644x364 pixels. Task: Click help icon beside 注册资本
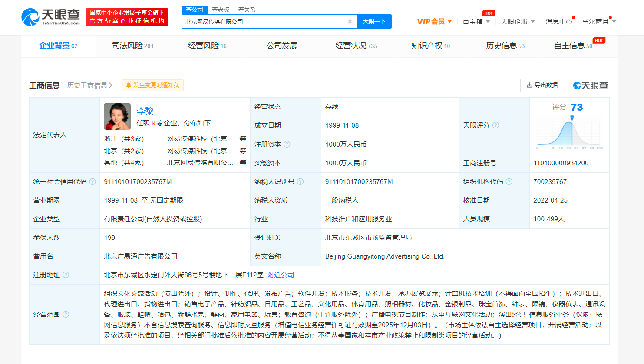pos(287,144)
